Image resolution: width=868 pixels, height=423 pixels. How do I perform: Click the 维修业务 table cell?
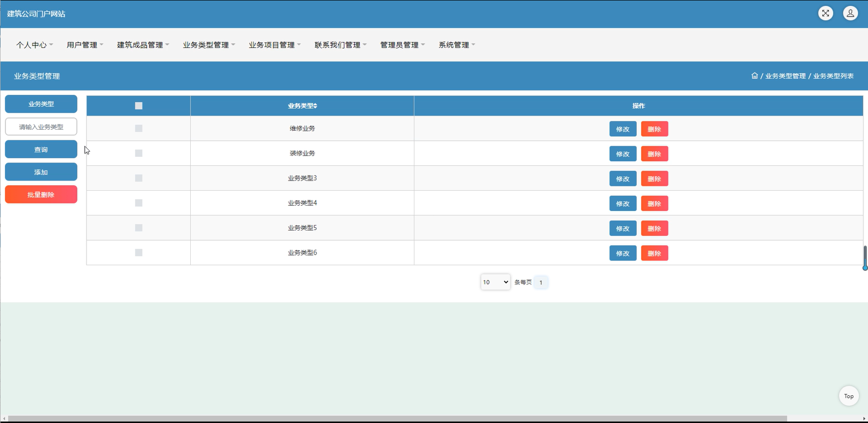[x=302, y=128]
